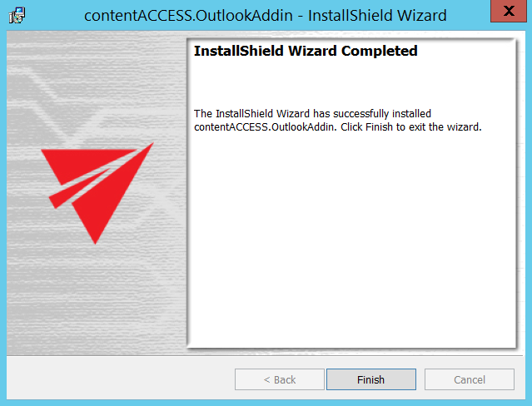Image resolution: width=532 pixels, height=406 pixels.
Task: Click the empty white area of the content panel
Action: click(x=351, y=237)
